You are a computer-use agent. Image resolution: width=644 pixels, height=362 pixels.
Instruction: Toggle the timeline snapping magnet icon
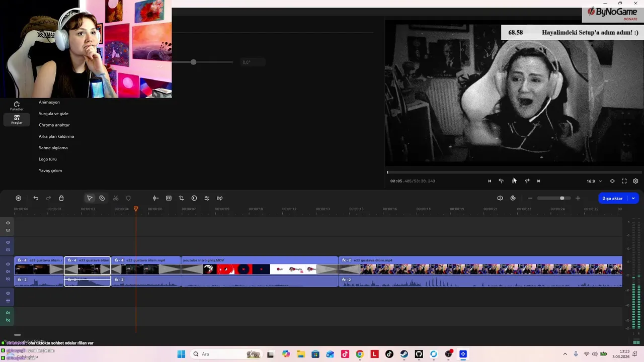point(500,198)
